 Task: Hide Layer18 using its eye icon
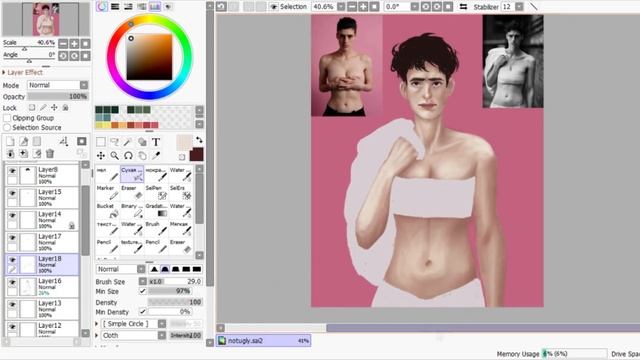12,260
